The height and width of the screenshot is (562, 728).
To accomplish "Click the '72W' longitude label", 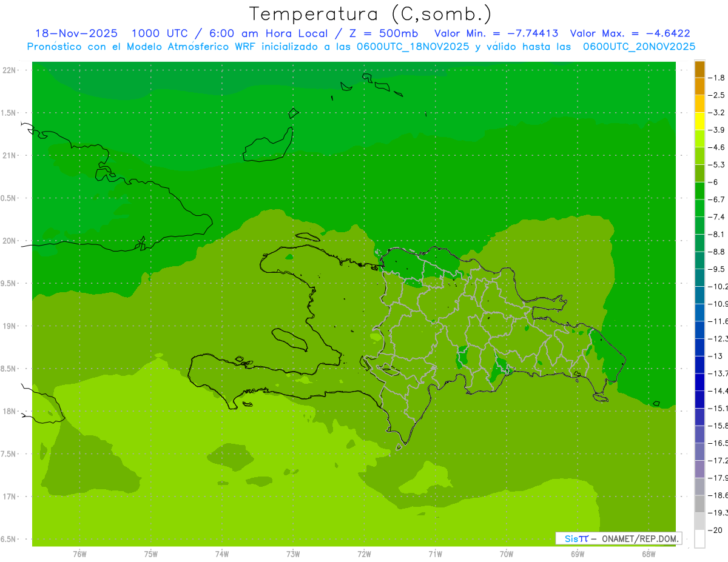I will (364, 554).
